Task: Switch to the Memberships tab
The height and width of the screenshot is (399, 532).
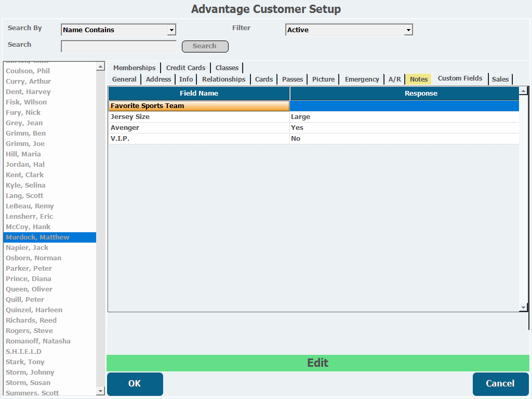Action: click(x=135, y=68)
